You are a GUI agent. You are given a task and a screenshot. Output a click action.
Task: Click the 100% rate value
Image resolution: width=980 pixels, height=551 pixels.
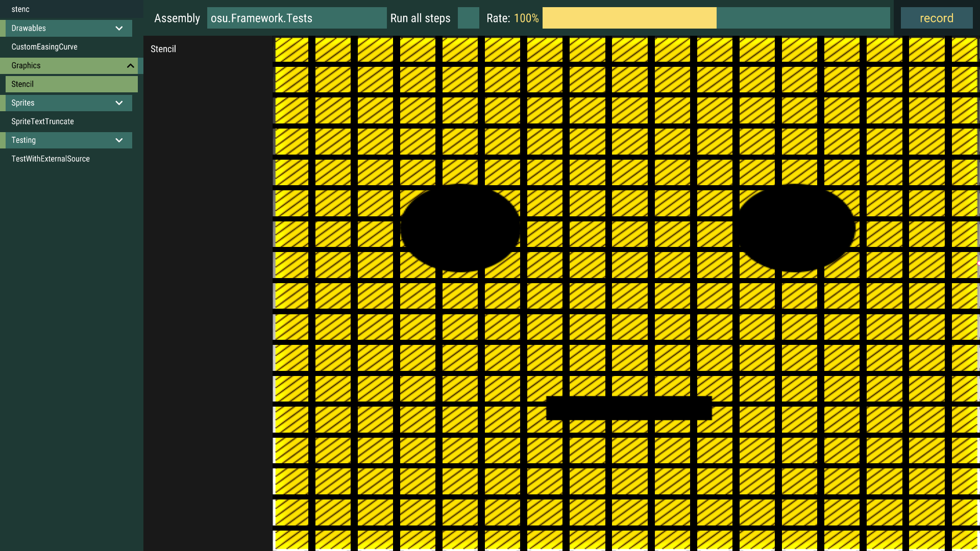(x=526, y=18)
